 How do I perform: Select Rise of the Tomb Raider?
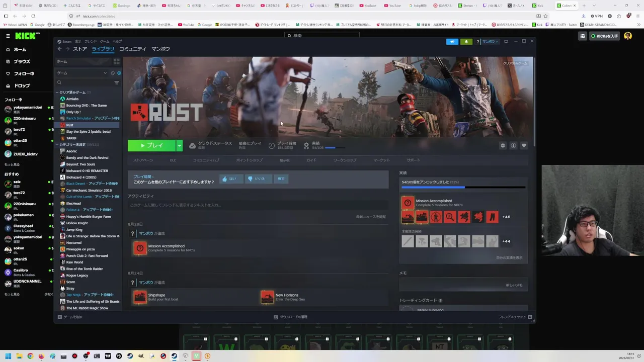(x=85, y=269)
